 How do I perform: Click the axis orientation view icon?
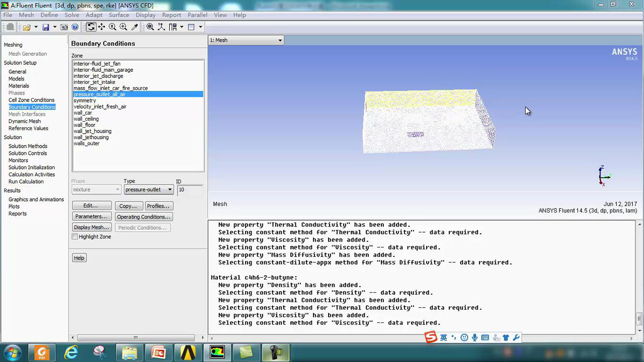[x=161, y=27]
